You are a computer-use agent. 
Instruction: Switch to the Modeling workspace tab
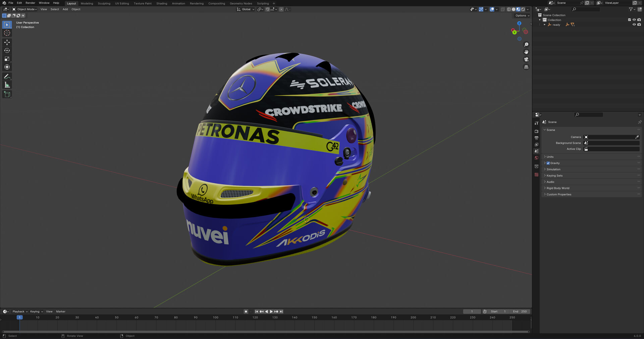point(87,3)
